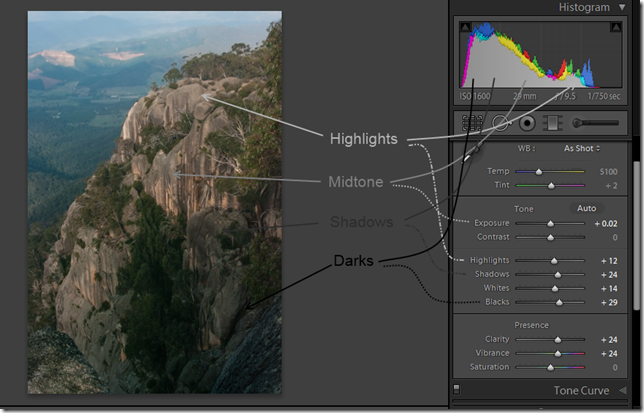Screen dimensions: 644x413
Task: Click the Histogram panel title
Action: (x=584, y=7)
